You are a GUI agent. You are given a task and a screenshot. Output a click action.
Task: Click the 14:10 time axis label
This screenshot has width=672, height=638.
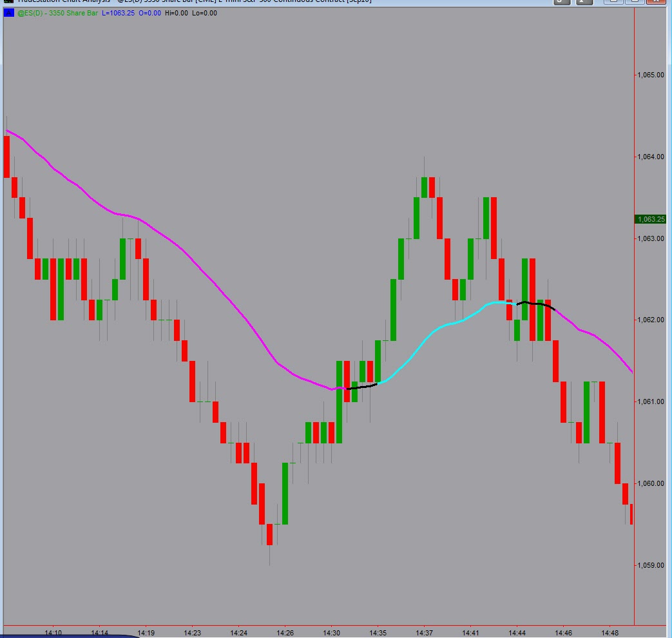53,633
